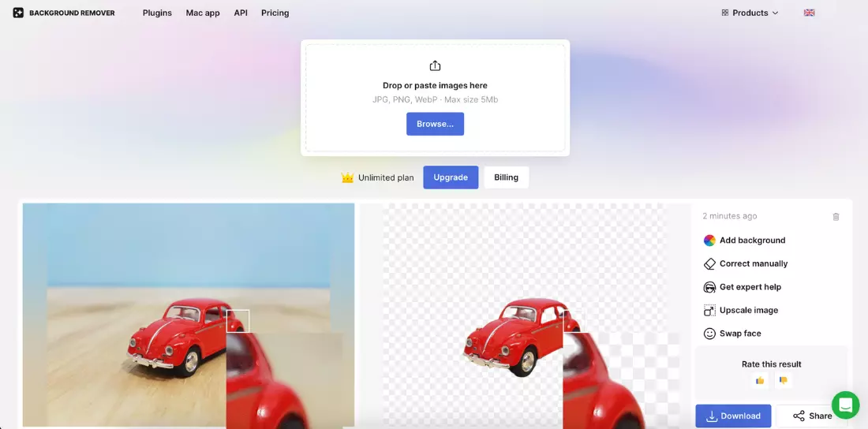Rate result with thumbs up
The image size is (868, 429).
pyautogui.click(x=760, y=380)
